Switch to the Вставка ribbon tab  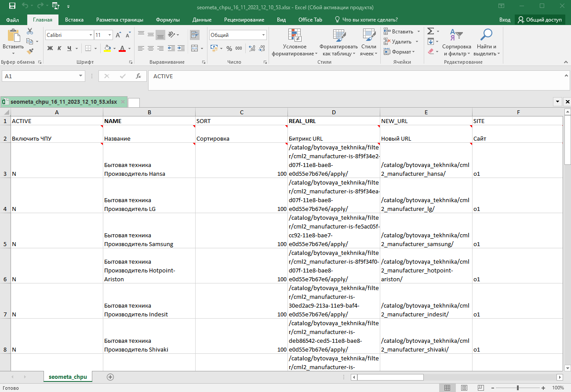pos(74,20)
